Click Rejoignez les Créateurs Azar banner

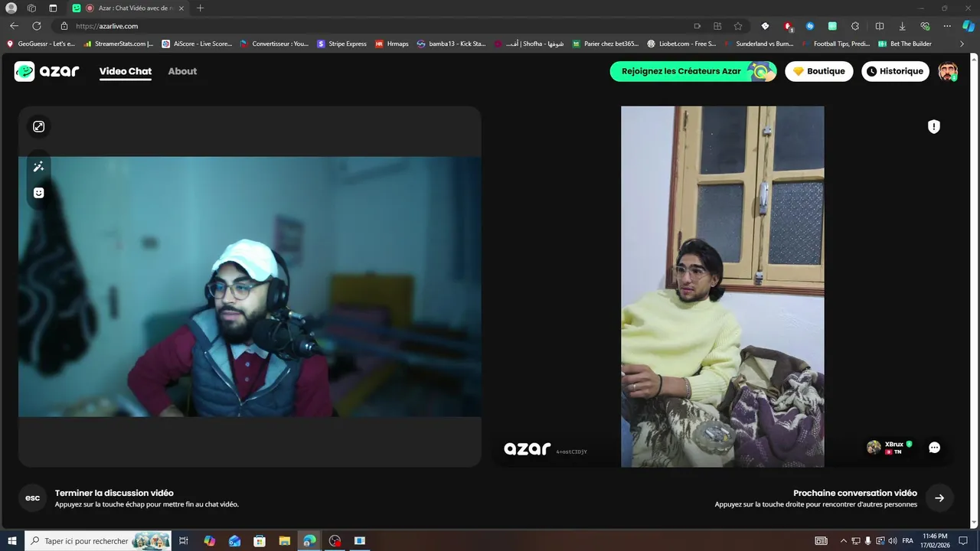coord(693,71)
